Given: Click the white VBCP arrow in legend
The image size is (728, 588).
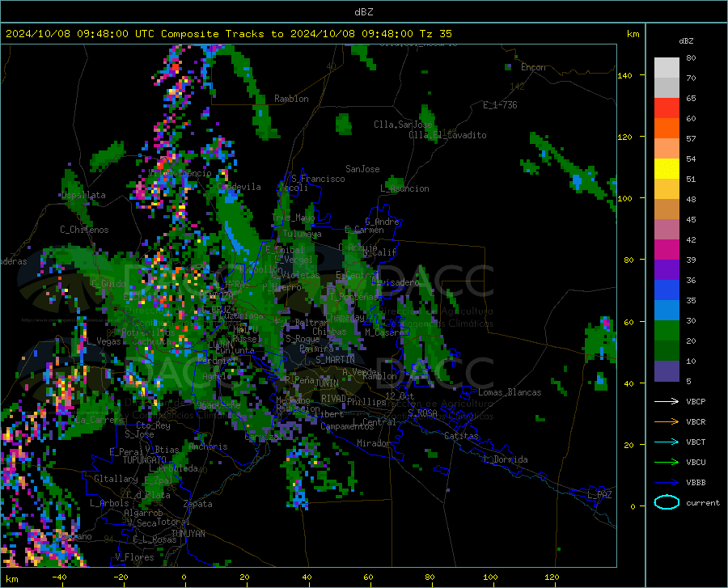Looking at the screenshot, I should coord(667,401).
